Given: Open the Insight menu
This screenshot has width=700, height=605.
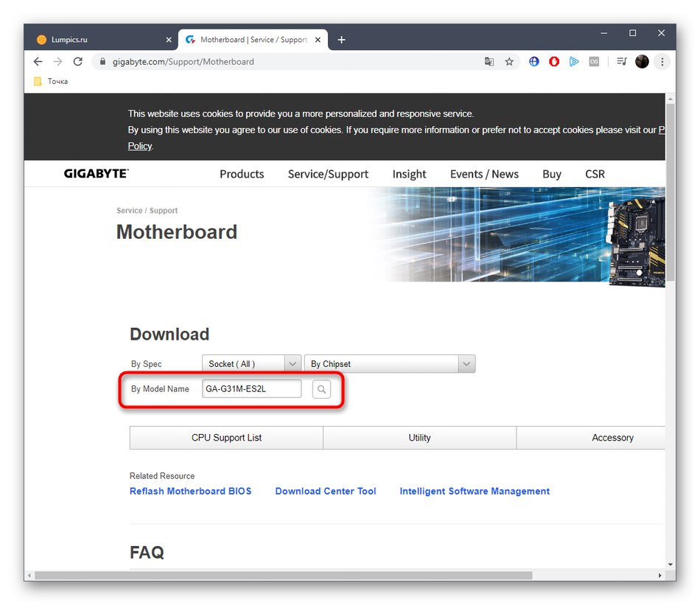Looking at the screenshot, I should [x=409, y=174].
